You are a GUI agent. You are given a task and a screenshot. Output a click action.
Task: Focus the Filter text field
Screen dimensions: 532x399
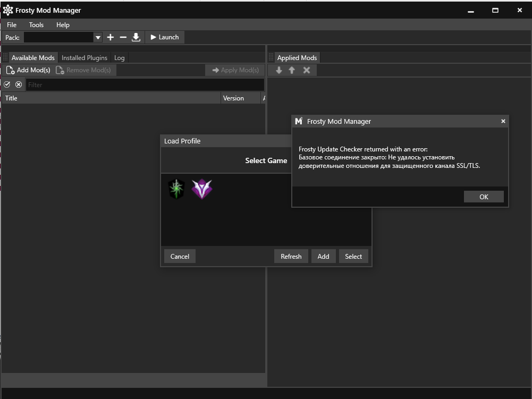(145, 85)
